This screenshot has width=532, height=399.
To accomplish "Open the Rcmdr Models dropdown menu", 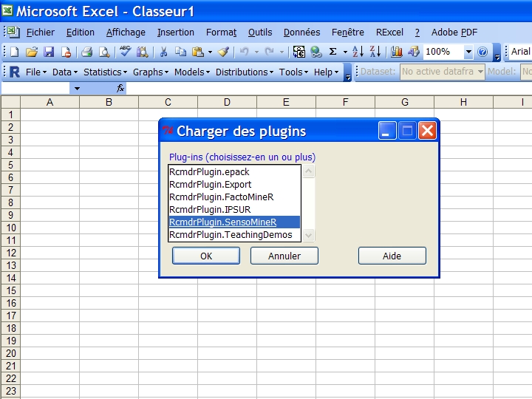I will point(192,72).
